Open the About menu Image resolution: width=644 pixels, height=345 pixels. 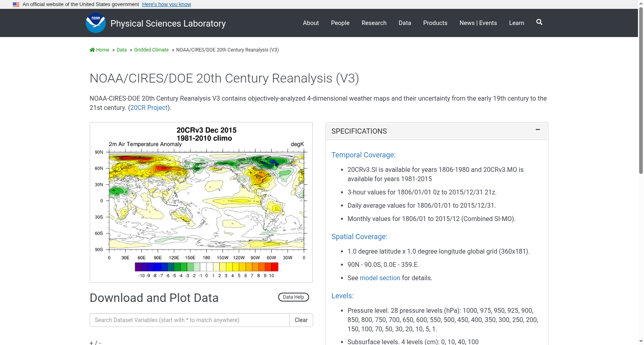click(311, 23)
